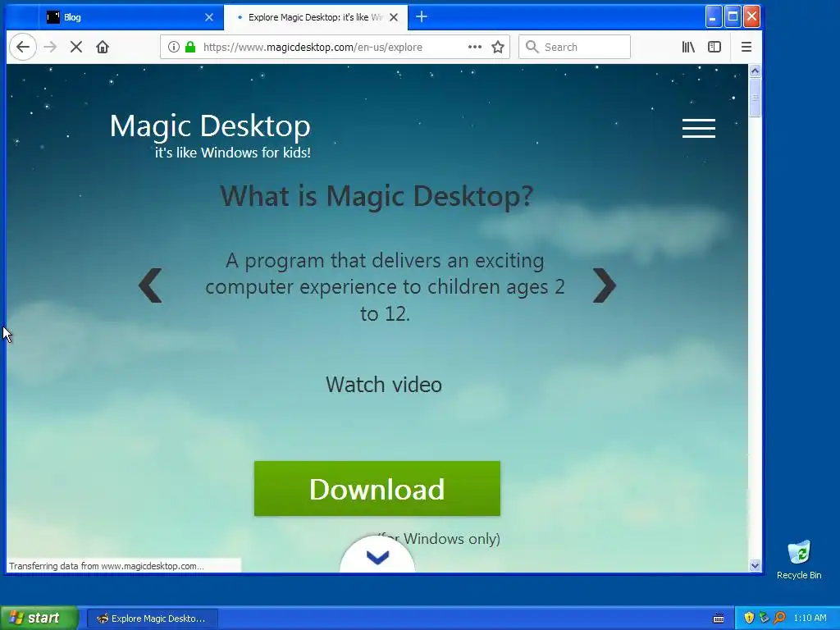This screenshot has width=840, height=630.
Task: Open the Library icon in toolbar
Action: [688, 47]
